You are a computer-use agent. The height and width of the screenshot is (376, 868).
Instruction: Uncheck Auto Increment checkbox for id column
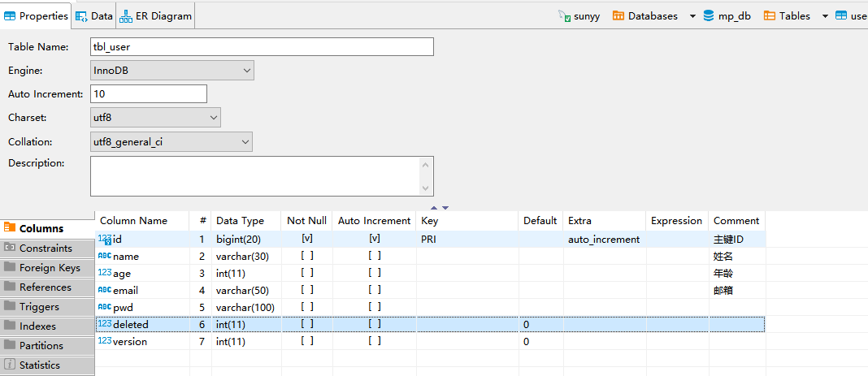point(374,240)
